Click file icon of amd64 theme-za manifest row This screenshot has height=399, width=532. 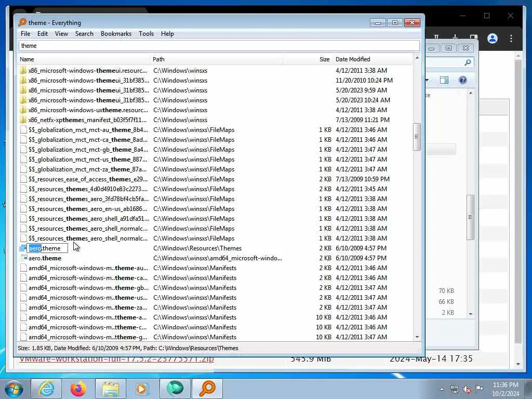(23, 308)
